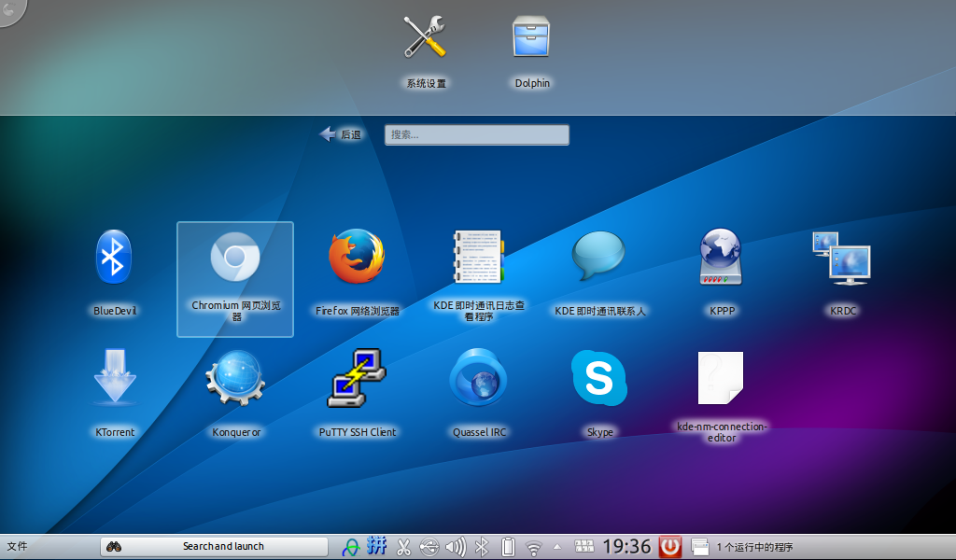Launch KRDC remote desktop client

[843, 273]
